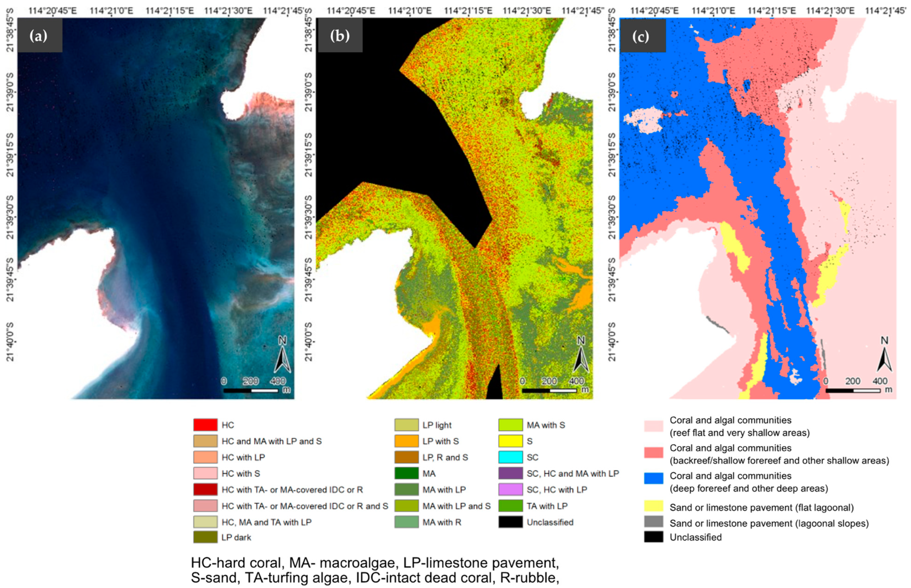Screen dimensions: 911x588
Task: Click the LP, R and S swatch
Action: pyautogui.click(x=406, y=457)
